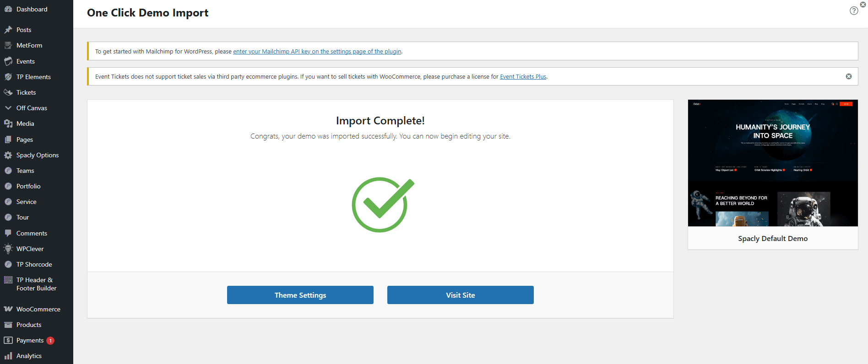The image size is (868, 364).
Task: Click the Media library icon
Action: tap(8, 123)
